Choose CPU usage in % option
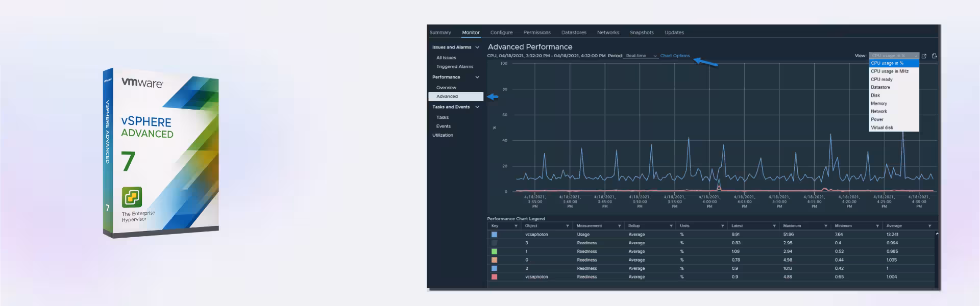Image resolution: width=980 pixels, height=306 pixels. [x=894, y=63]
